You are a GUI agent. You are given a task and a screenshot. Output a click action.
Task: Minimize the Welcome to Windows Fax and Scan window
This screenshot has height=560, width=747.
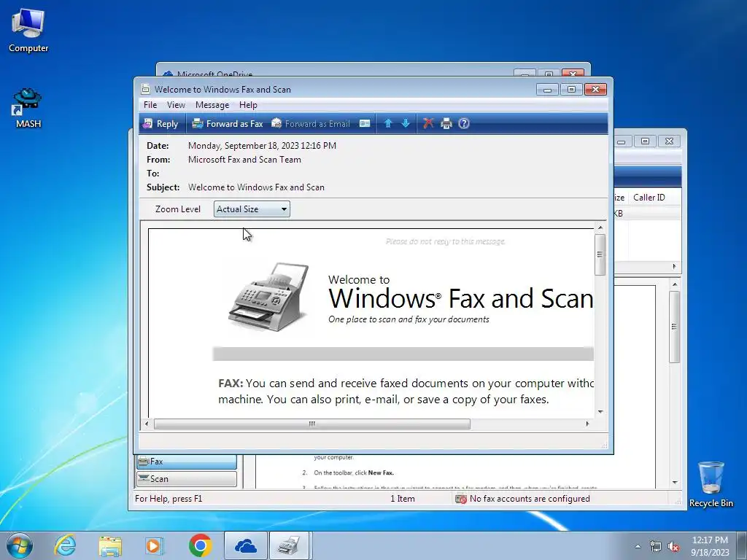pos(547,90)
